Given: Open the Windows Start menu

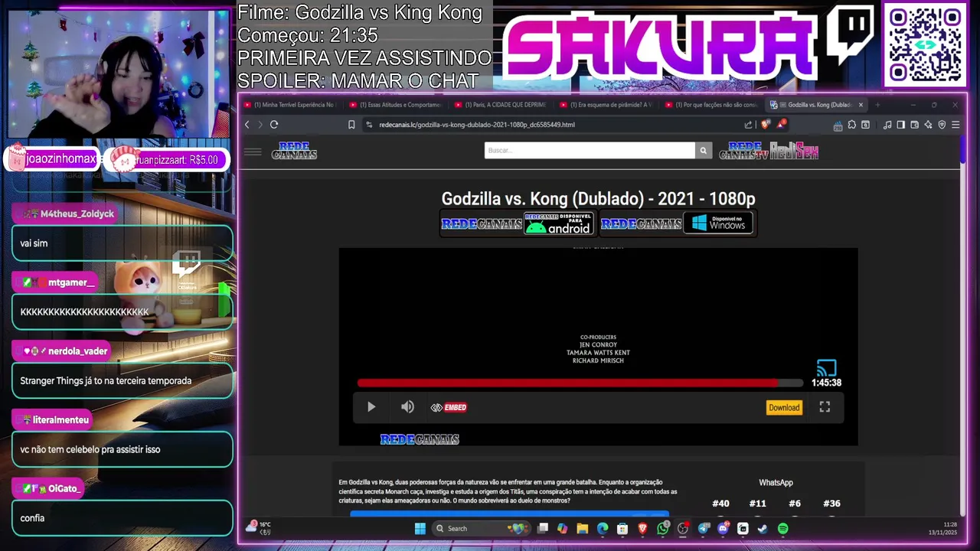Looking at the screenshot, I should [x=420, y=528].
